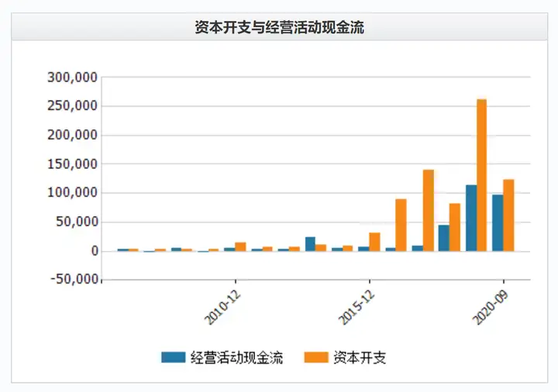Click the 150,000 y-axis label

click(72, 164)
